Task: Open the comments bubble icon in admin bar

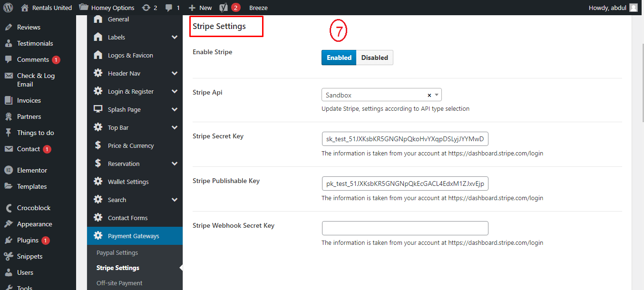Action: point(169,8)
